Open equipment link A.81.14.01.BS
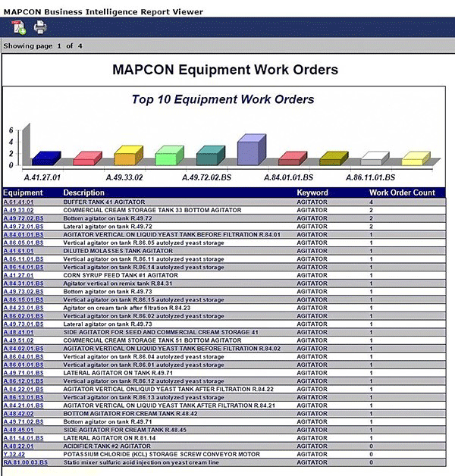Image resolution: width=455 pixels, height=476 pixels. tap(24, 438)
